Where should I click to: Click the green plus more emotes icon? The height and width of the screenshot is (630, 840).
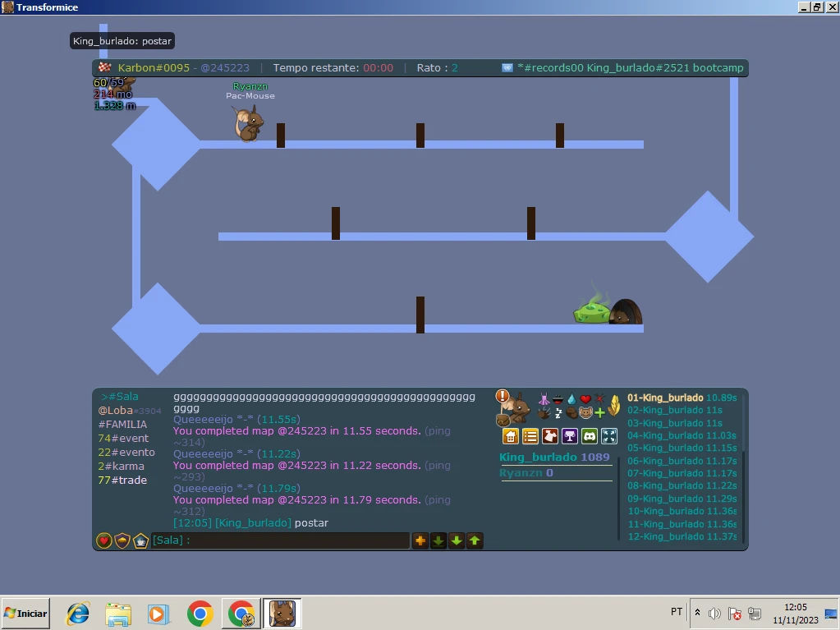599,413
